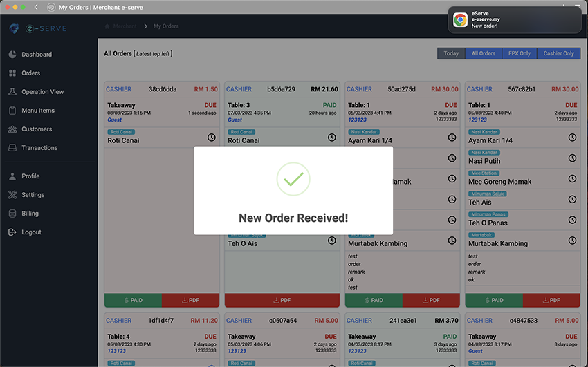The width and height of the screenshot is (588, 367).
Task: Open Guest customer link in order c4847533
Action: point(475,351)
